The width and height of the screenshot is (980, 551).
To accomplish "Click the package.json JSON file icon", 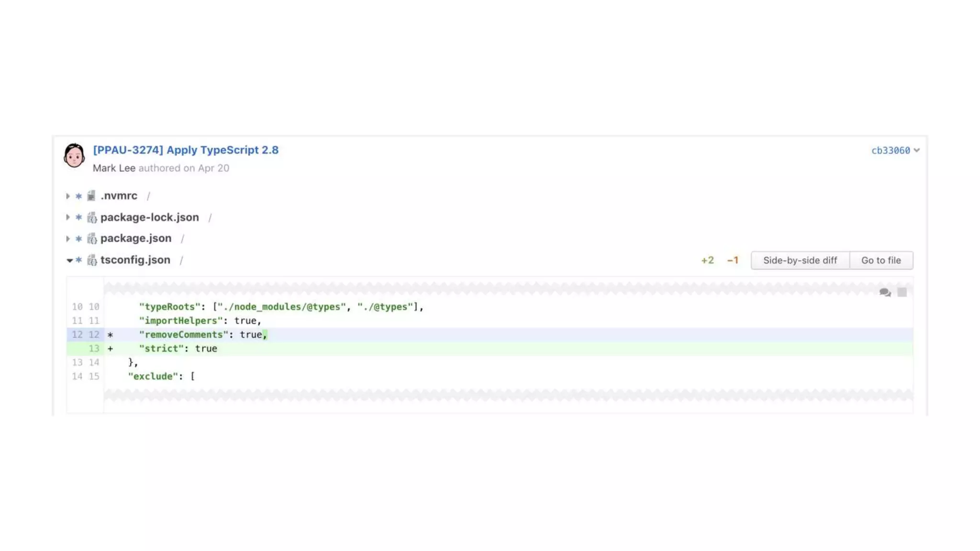I will (92, 239).
